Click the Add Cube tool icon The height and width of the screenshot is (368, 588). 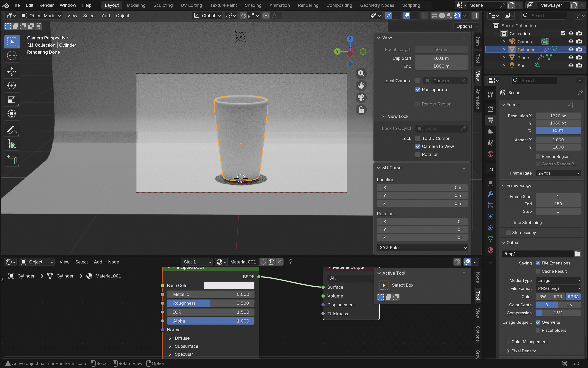pos(12,160)
